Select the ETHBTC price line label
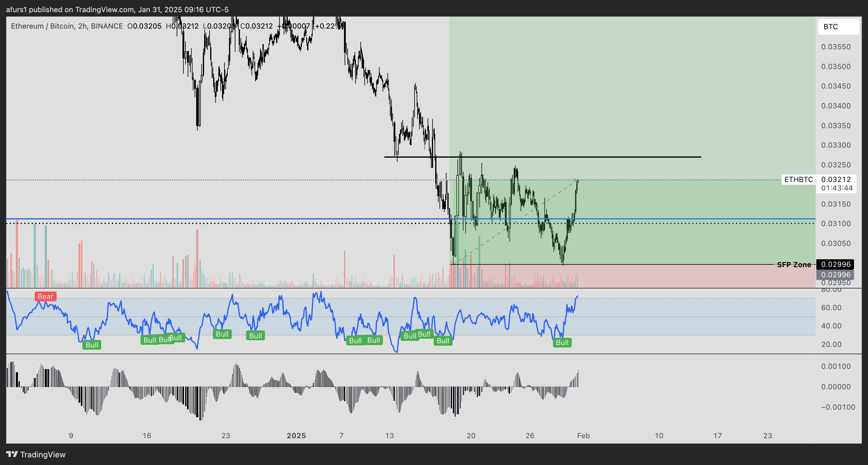 pyautogui.click(x=798, y=179)
